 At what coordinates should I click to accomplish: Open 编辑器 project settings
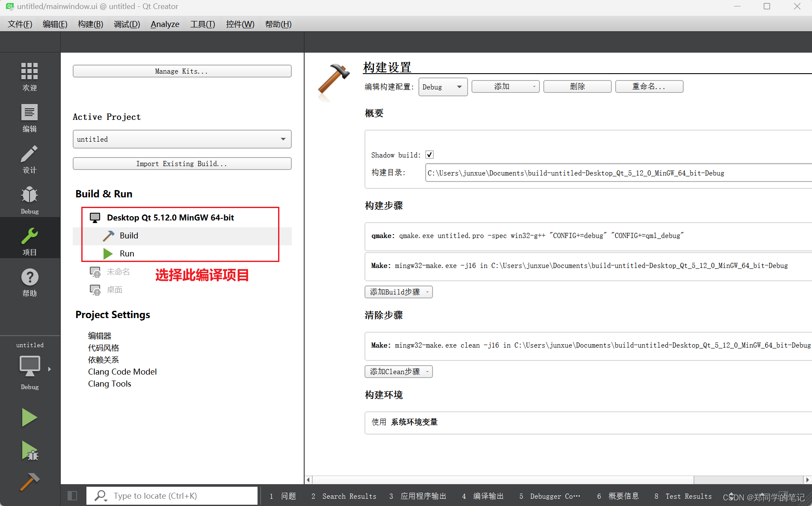point(100,336)
